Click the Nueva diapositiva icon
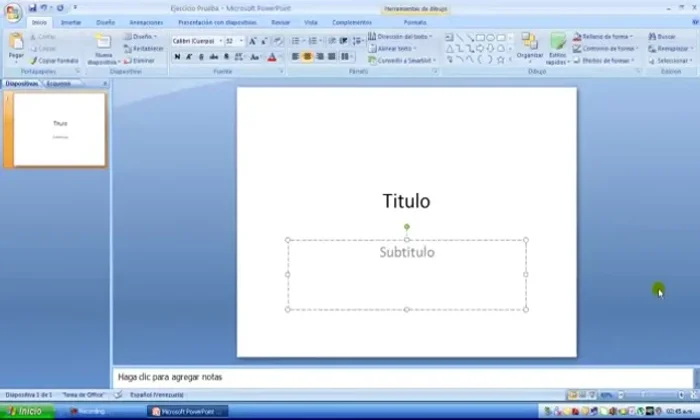700x420 pixels. (102, 47)
